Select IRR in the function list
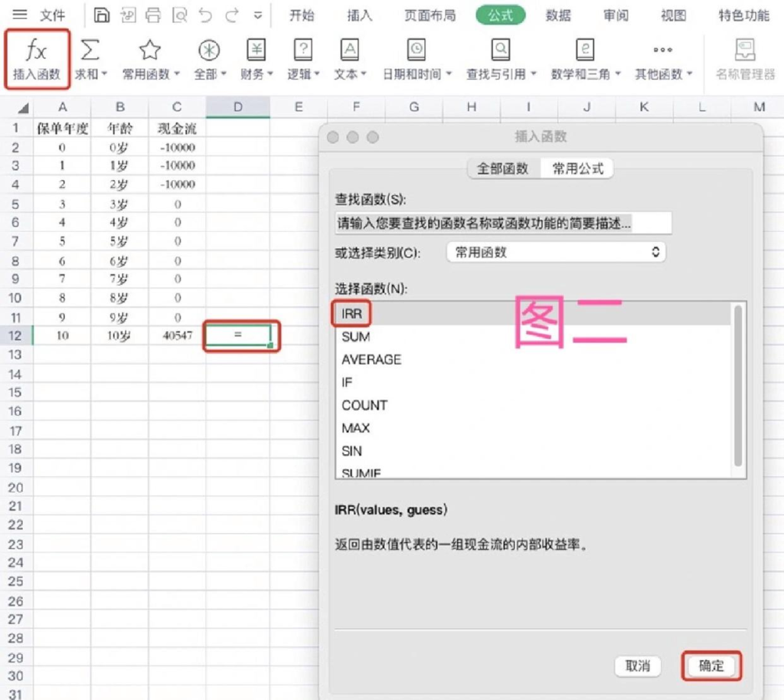The height and width of the screenshot is (700, 784). (x=533, y=313)
